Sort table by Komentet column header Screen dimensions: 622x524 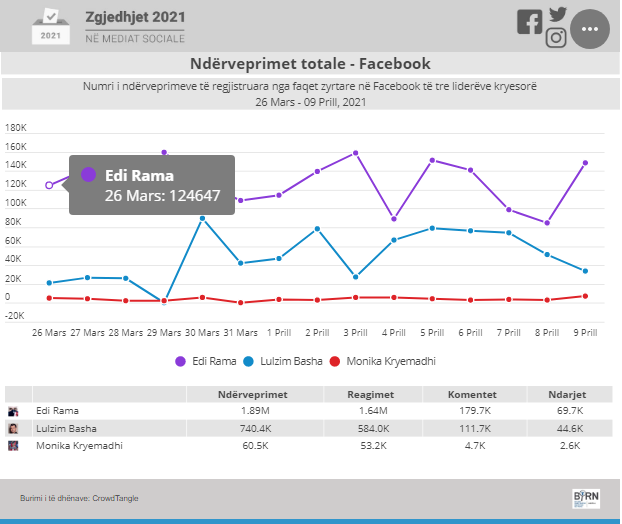pos(472,395)
